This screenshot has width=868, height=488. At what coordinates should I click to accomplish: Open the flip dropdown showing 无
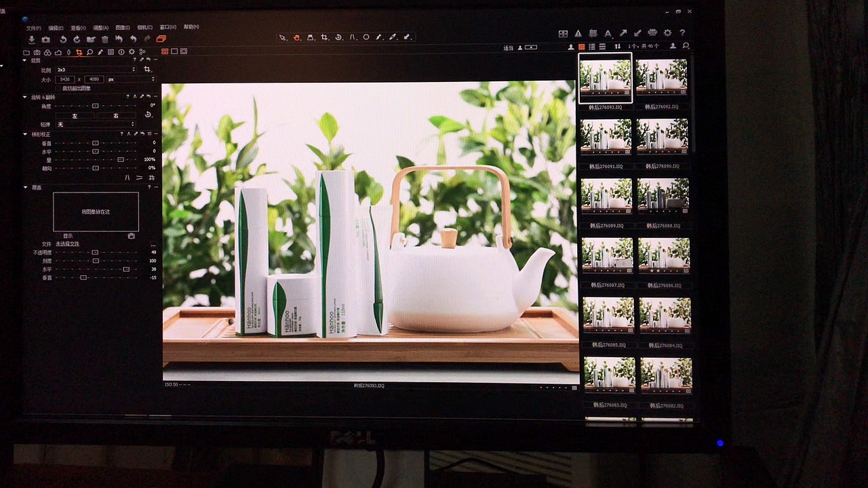click(x=96, y=124)
